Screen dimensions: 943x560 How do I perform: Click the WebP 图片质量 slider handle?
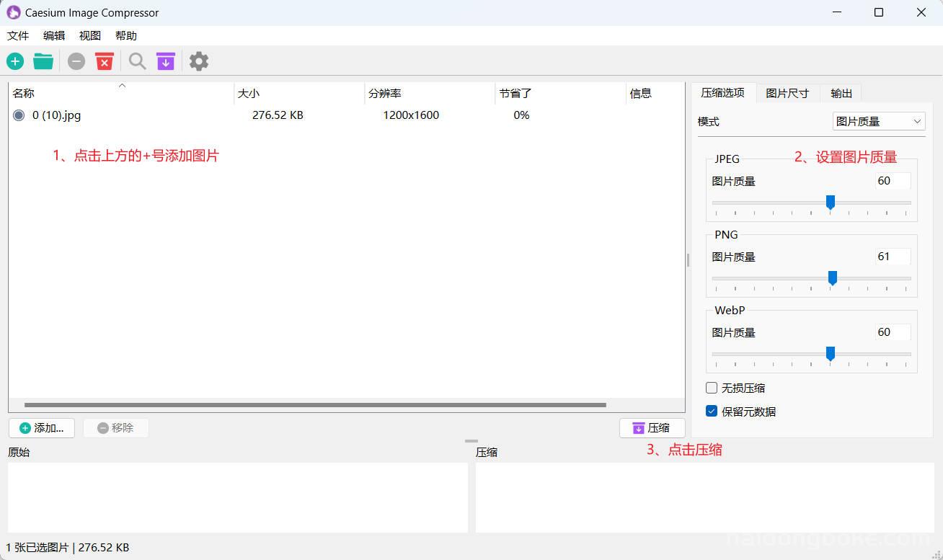(831, 354)
